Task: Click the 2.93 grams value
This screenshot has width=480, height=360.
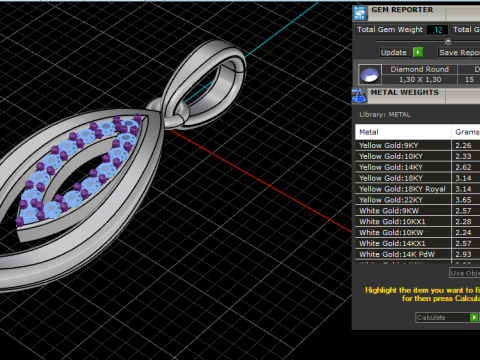Action: [x=463, y=254]
